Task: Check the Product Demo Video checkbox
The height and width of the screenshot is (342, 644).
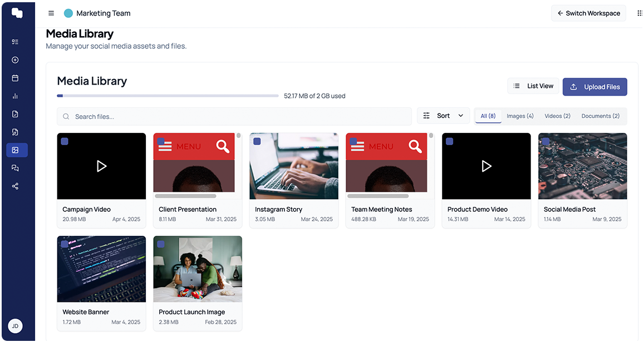Action: coord(450,141)
